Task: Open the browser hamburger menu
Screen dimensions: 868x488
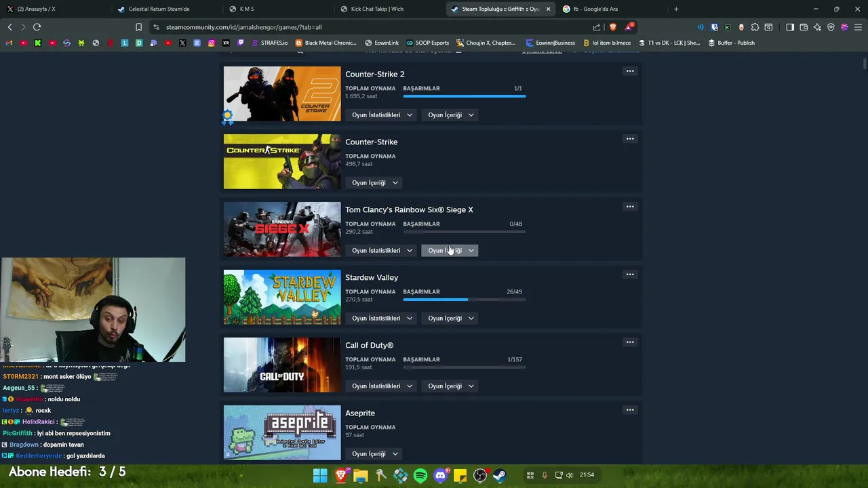Action: coord(858,27)
